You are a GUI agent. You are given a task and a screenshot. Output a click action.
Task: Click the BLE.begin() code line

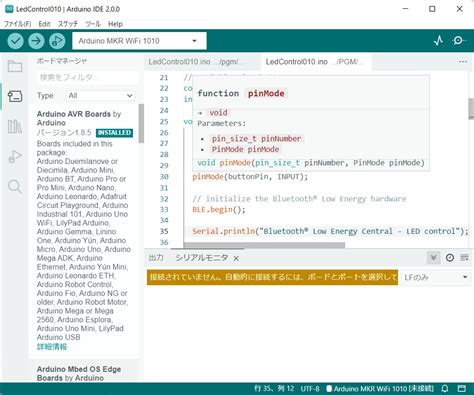(x=219, y=210)
